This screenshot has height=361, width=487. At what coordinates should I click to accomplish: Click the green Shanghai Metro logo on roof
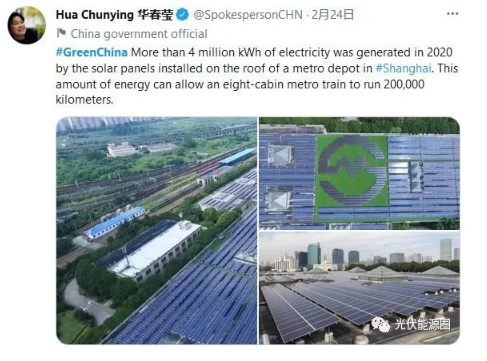tap(352, 170)
